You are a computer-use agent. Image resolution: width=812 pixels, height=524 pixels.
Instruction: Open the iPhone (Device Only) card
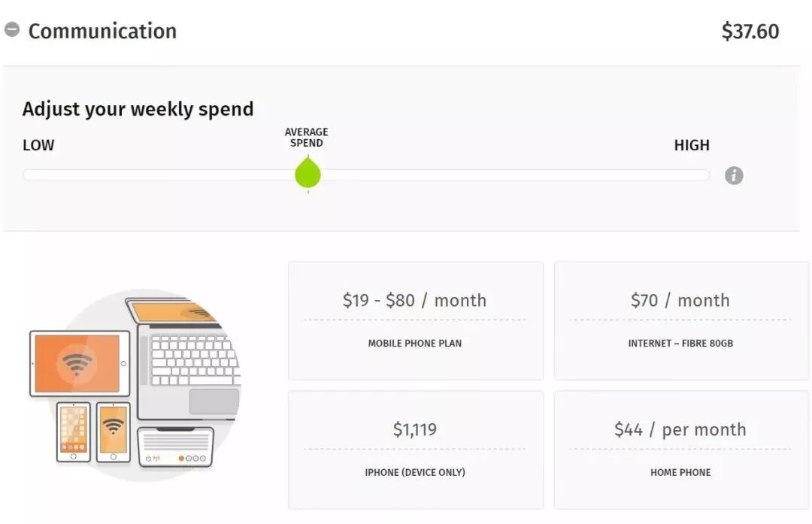pyautogui.click(x=415, y=450)
